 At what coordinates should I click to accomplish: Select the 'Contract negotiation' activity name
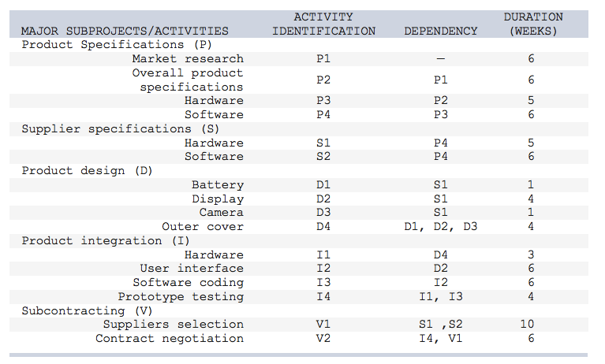coord(170,339)
